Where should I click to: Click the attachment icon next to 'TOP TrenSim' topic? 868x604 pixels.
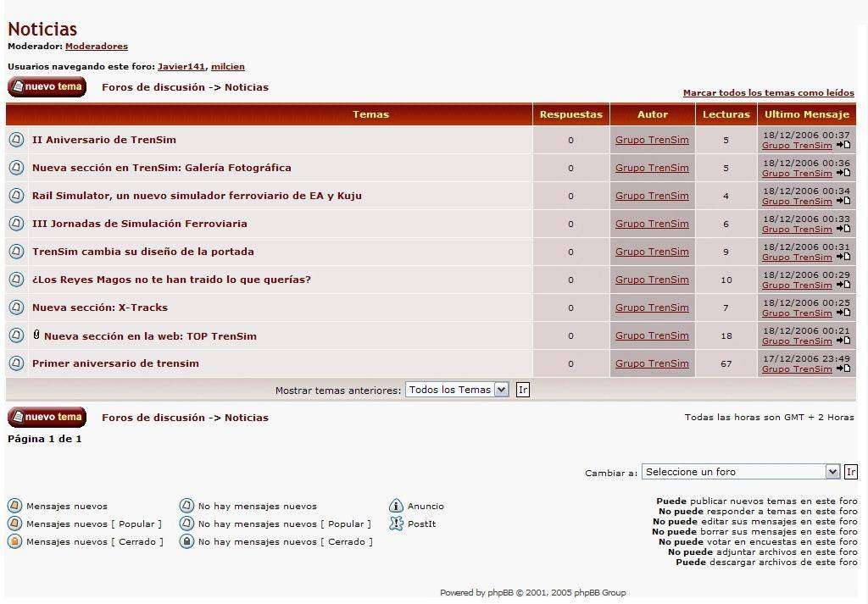coord(36,335)
